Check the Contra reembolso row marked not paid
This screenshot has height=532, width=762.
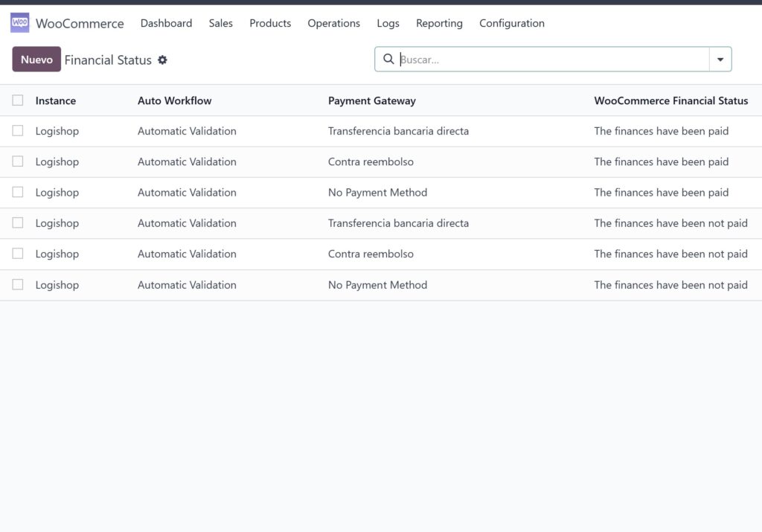click(18, 254)
